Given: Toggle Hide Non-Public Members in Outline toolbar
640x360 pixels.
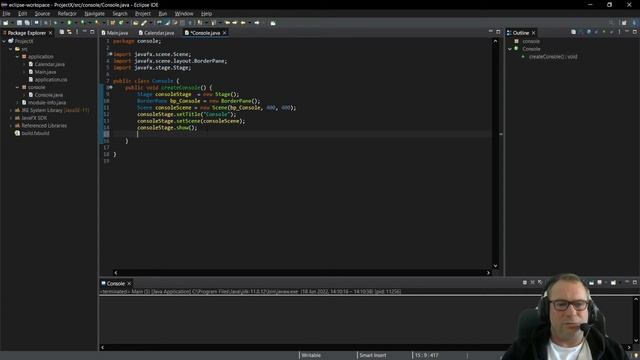Looking at the screenshot, I should pos(604,32).
